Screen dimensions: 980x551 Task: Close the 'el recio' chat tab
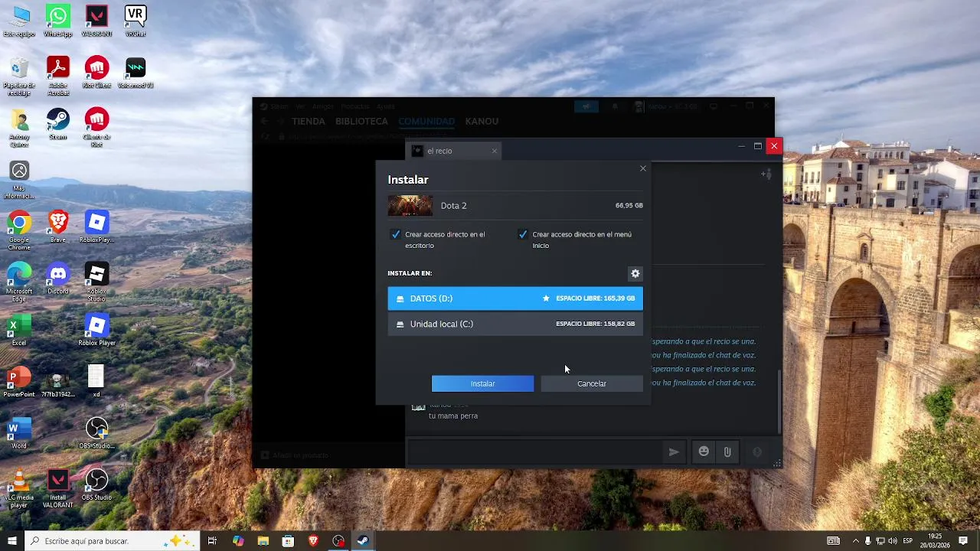tap(494, 151)
